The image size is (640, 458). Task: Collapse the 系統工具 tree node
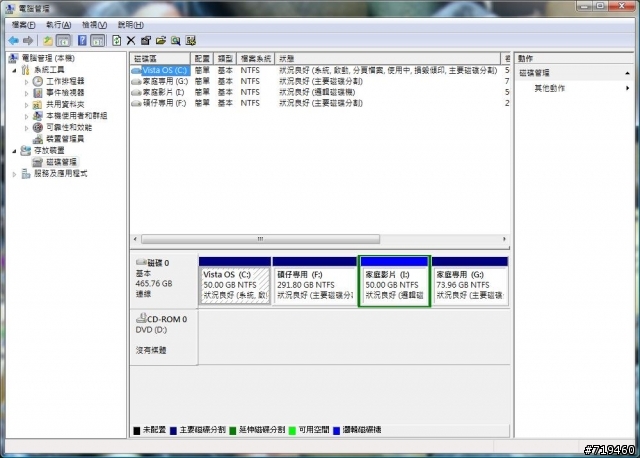[x=15, y=70]
